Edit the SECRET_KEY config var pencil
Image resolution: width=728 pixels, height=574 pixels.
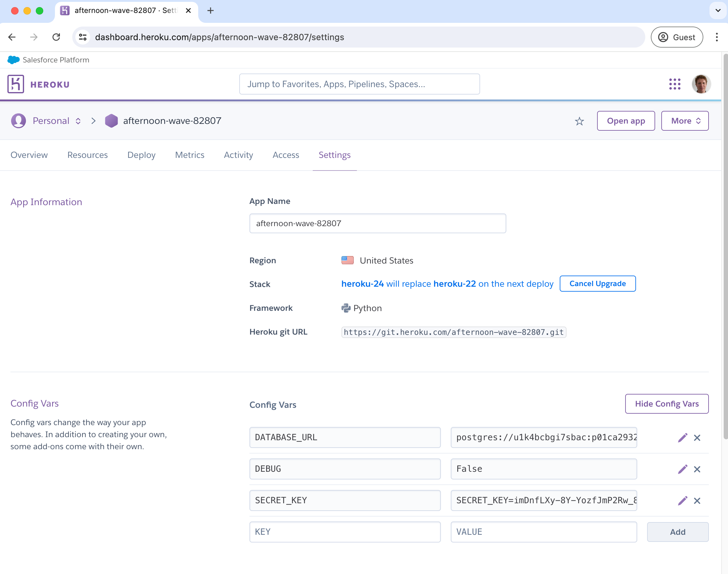coord(682,501)
